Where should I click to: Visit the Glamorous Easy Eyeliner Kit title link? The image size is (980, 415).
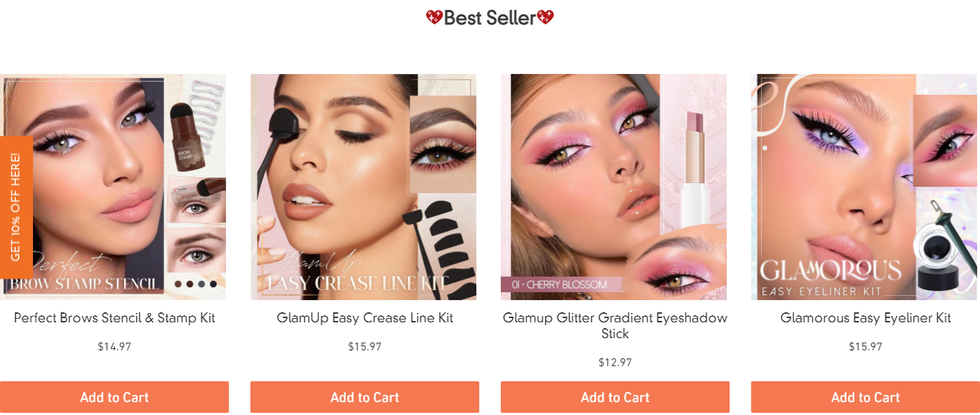(865, 318)
